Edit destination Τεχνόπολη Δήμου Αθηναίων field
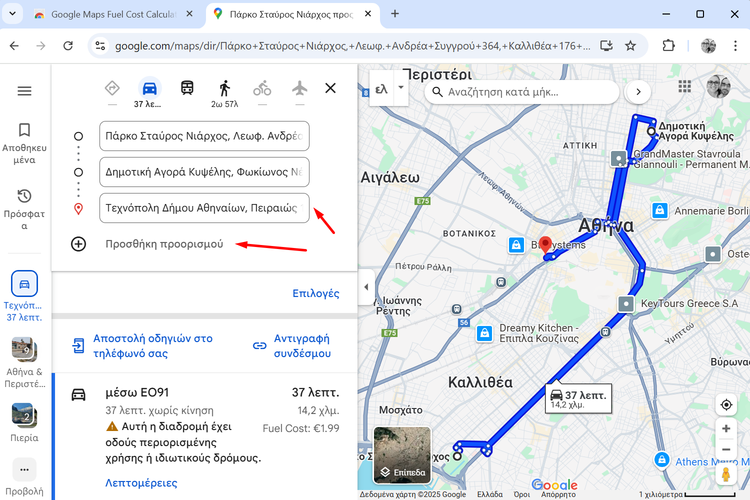 click(204, 208)
